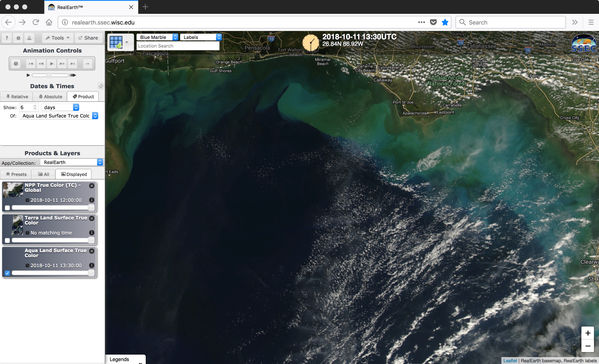This screenshot has width=599, height=364.
Task: Zoom in on the map
Action: (587, 333)
